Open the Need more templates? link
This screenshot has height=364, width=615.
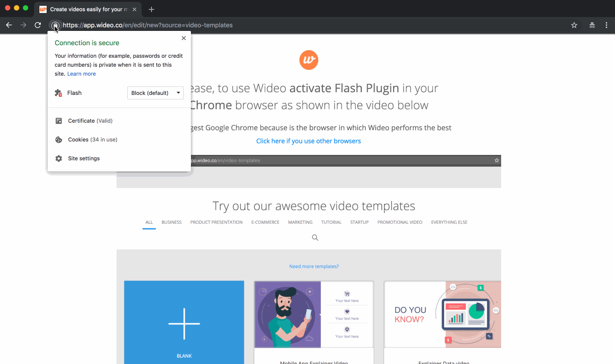(x=314, y=266)
